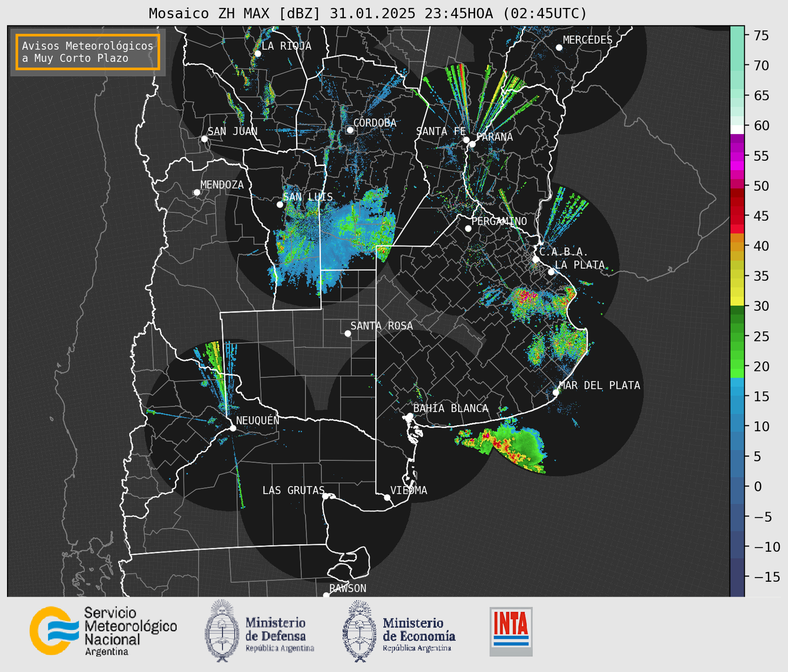The image size is (788, 672).
Task: Click the Servicio Meteorológico Nacional logo
Action: click(x=103, y=631)
